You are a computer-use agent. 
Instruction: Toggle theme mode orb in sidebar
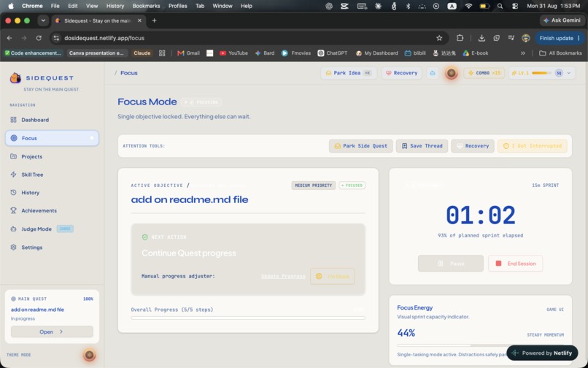tap(89, 355)
